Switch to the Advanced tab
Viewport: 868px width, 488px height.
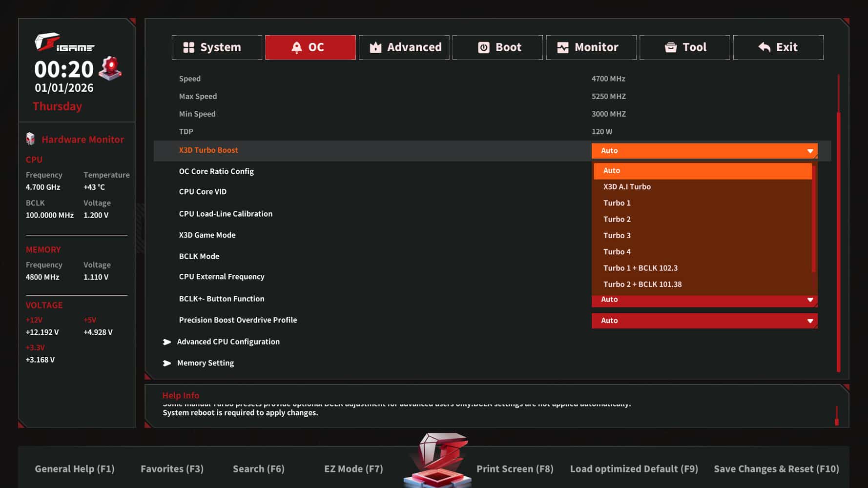pyautogui.click(x=404, y=47)
